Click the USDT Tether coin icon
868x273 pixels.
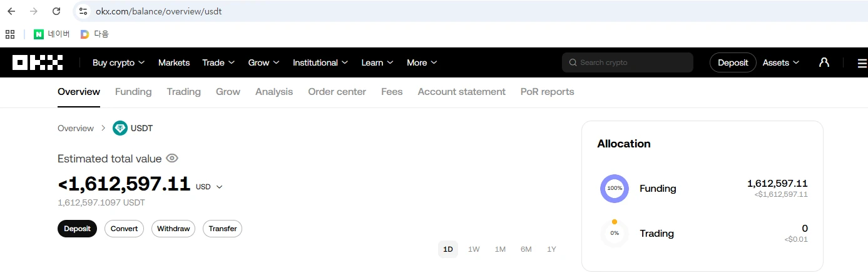[120, 128]
